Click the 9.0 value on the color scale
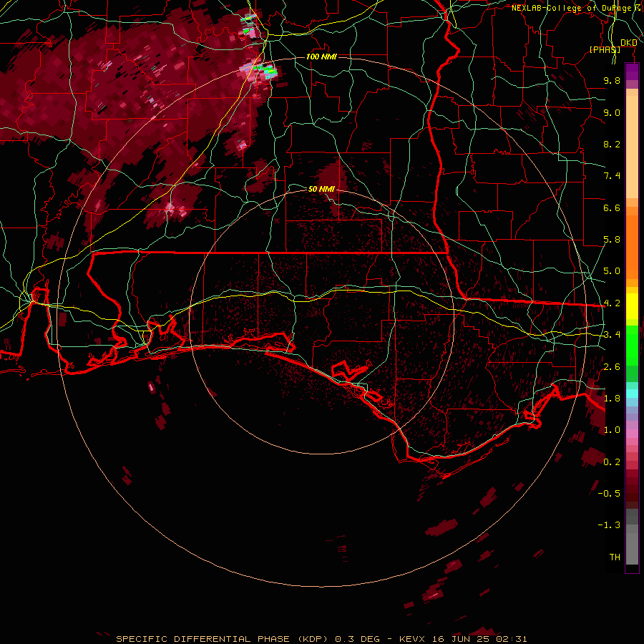Viewport: 644px width, 644px height. tap(612, 112)
